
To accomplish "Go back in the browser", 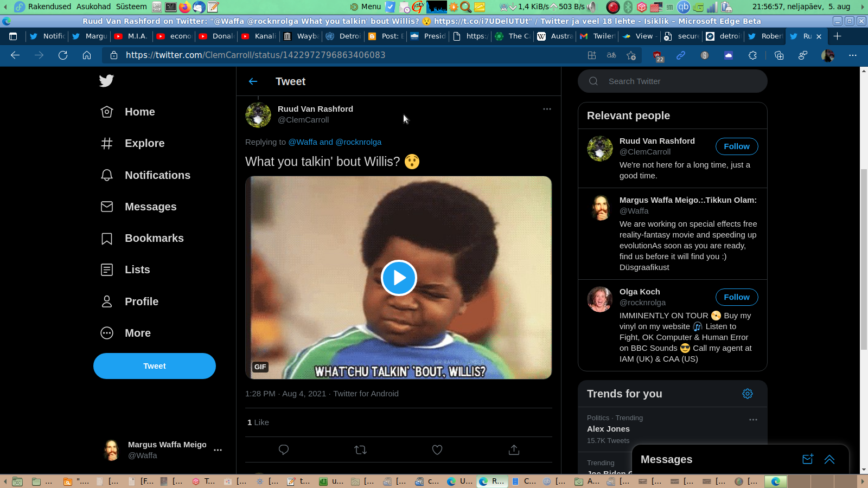I will [x=15, y=55].
